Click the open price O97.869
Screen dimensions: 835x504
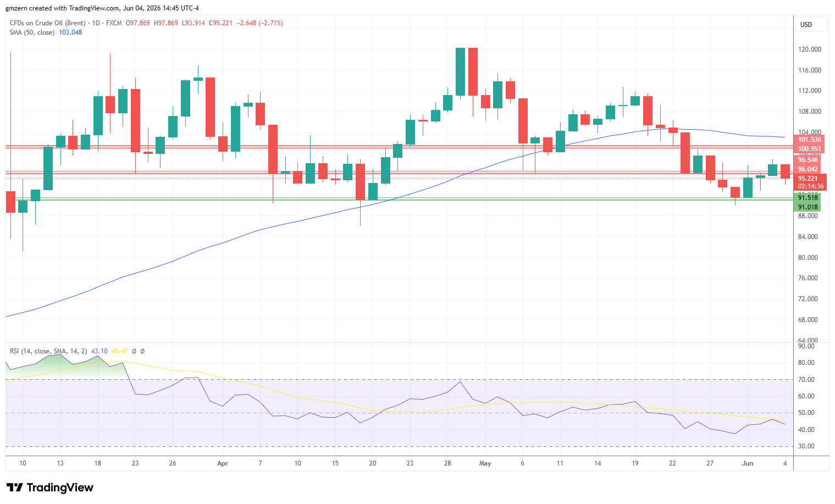click(138, 23)
